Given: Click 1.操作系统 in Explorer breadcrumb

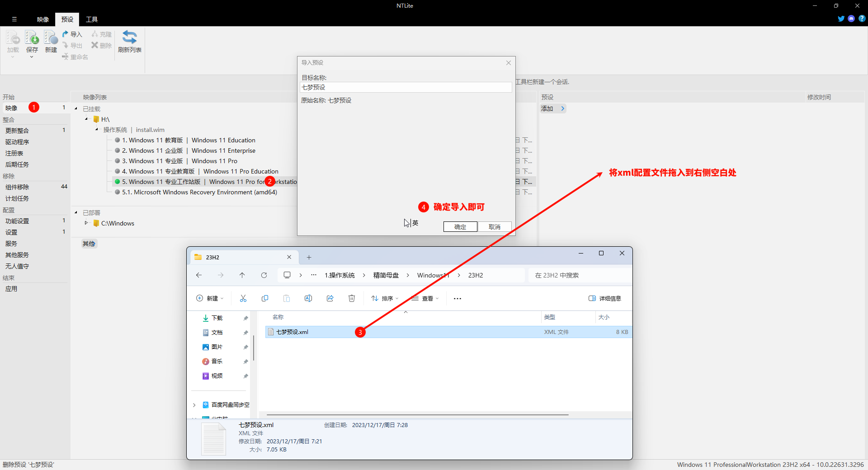Looking at the screenshot, I should click(x=340, y=275).
